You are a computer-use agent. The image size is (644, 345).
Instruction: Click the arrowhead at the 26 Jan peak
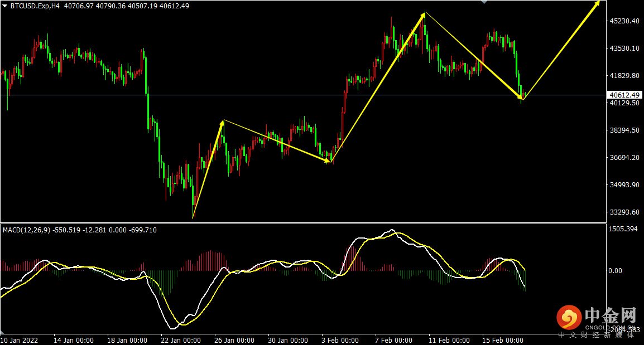tap(222, 124)
